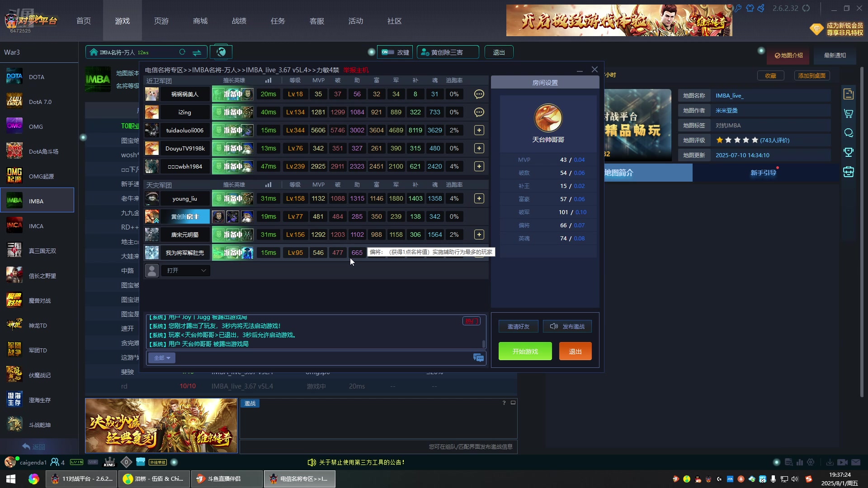This screenshot has width=868, height=488.
Task: Add DouyuTV9198k as friend with plus icon
Action: [x=479, y=148]
